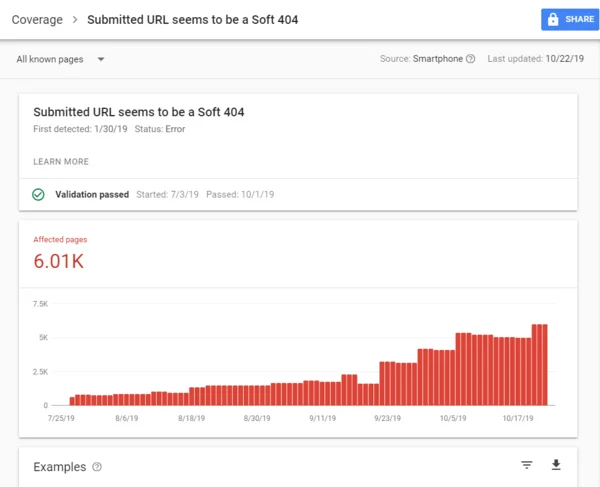
Task: Download examples using the download icon
Action: pos(556,465)
